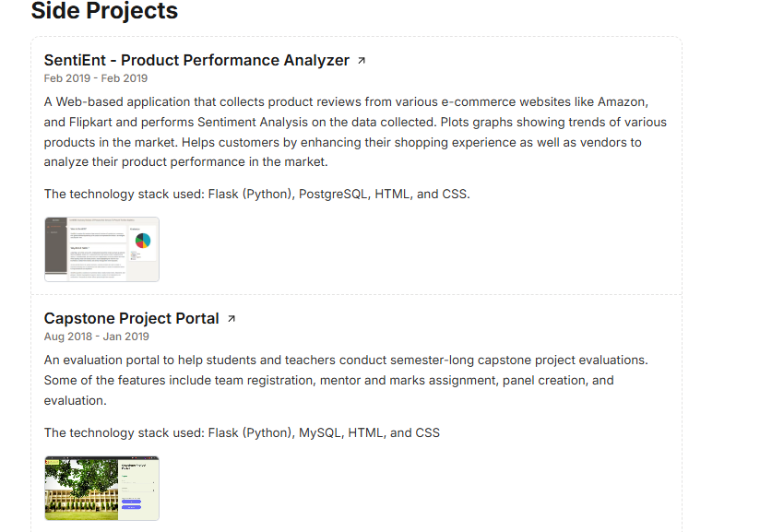Open the SentiEnt - Product Performance Analyzer title
Image resolution: width=760 pixels, height=532 pixels.
(x=196, y=61)
